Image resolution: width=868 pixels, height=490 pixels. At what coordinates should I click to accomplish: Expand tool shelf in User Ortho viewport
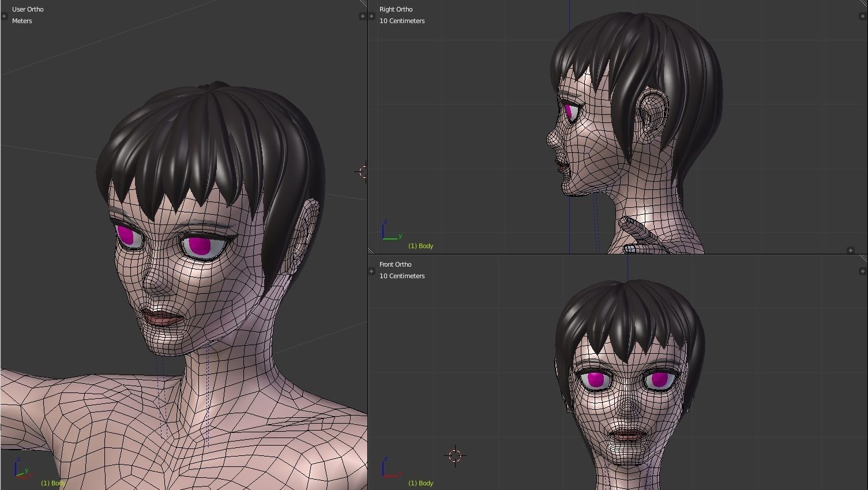pos(4,16)
